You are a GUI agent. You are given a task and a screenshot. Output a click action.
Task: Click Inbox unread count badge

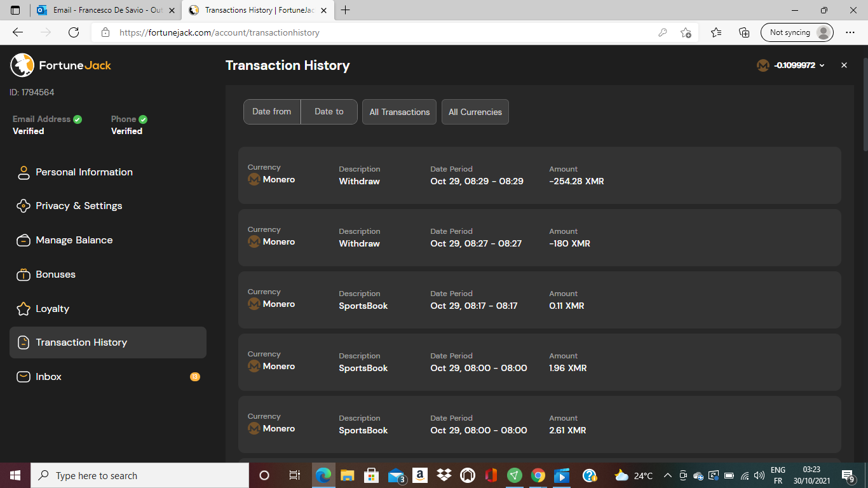tap(195, 377)
